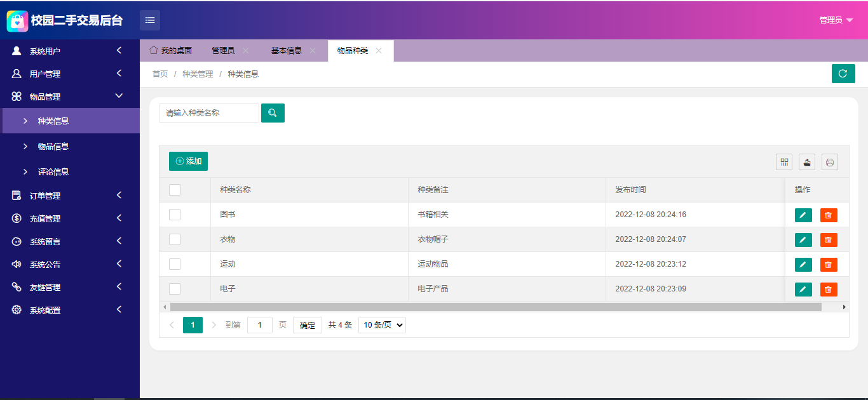868x400 pixels.
Task: Select the 种类信息 sidebar item
Action: click(x=71, y=121)
